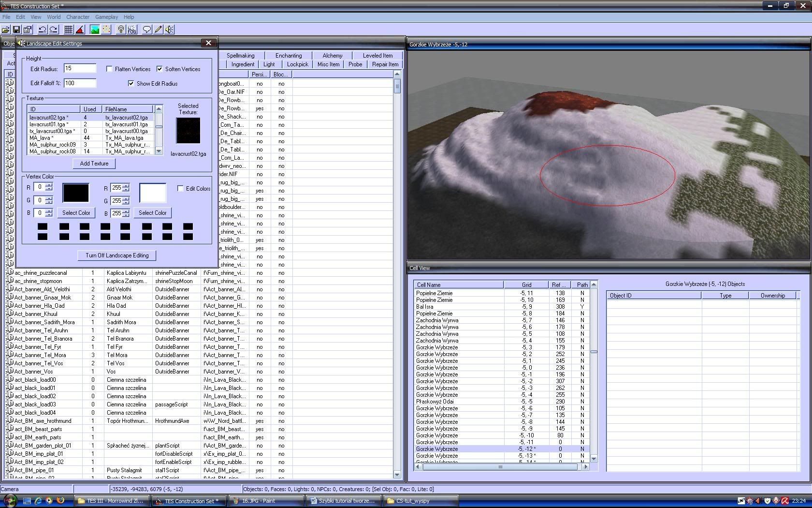Toggle the path grid editing icon

pyautogui.click(x=106, y=30)
